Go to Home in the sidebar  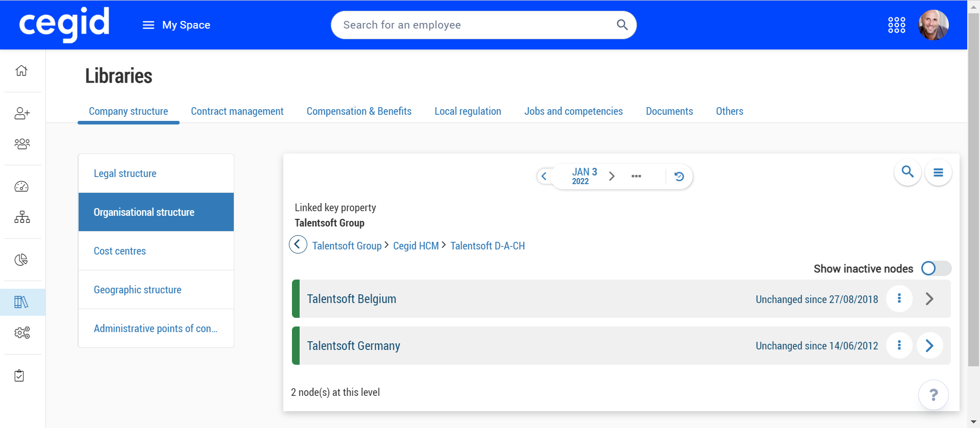coord(21,70)
